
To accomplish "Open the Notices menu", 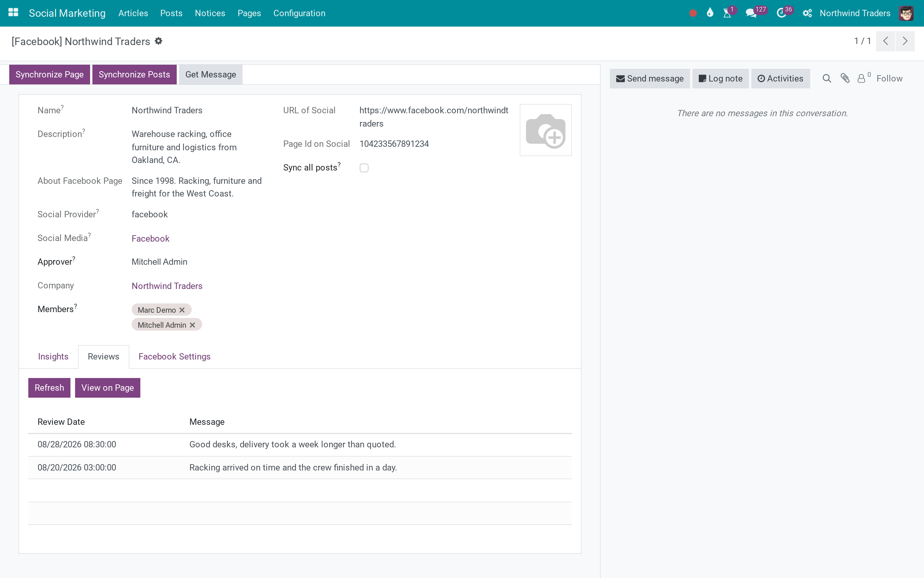I will tap(210, 13).
